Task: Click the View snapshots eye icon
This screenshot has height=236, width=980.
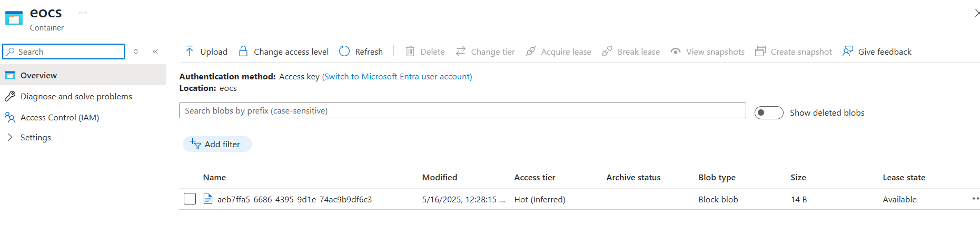Action: click(675, 51)
